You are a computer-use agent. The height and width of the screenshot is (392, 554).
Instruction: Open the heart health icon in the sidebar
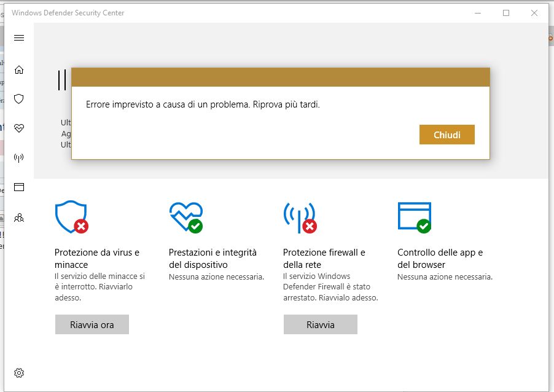(19, 128)
